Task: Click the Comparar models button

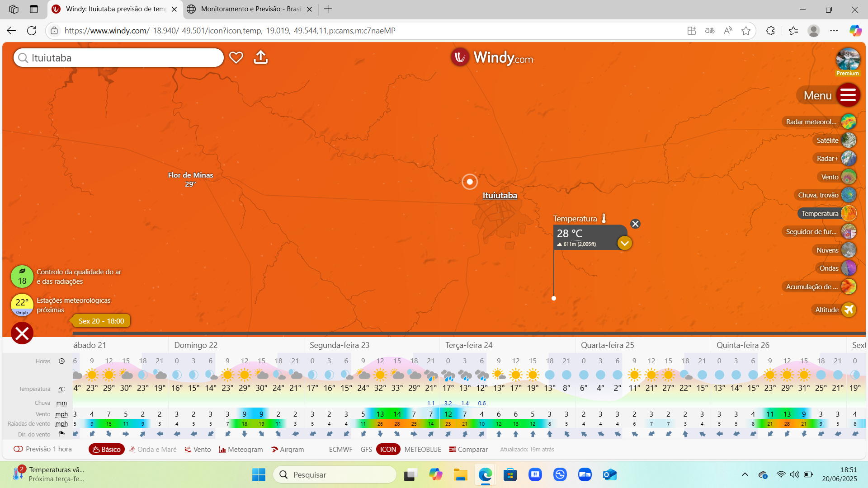Action: coord(468,450)
